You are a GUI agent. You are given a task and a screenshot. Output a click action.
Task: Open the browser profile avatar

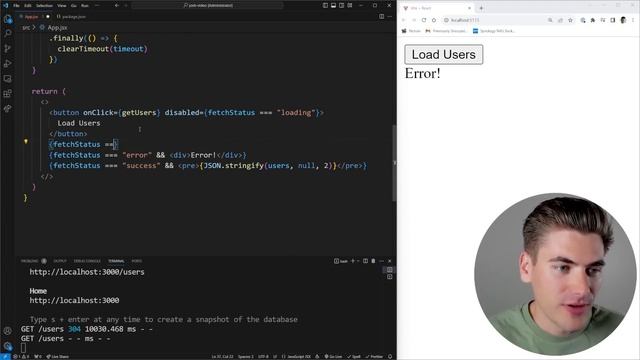click(623, 20)
